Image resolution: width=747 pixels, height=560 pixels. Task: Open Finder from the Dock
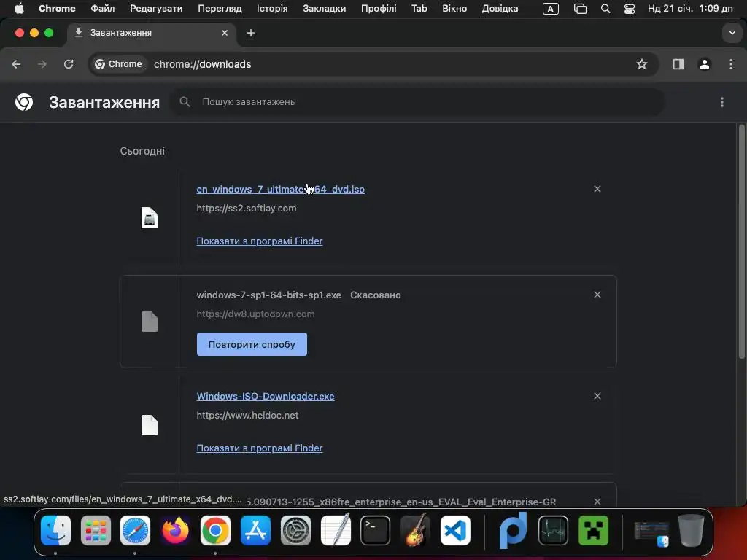[55, 531]
